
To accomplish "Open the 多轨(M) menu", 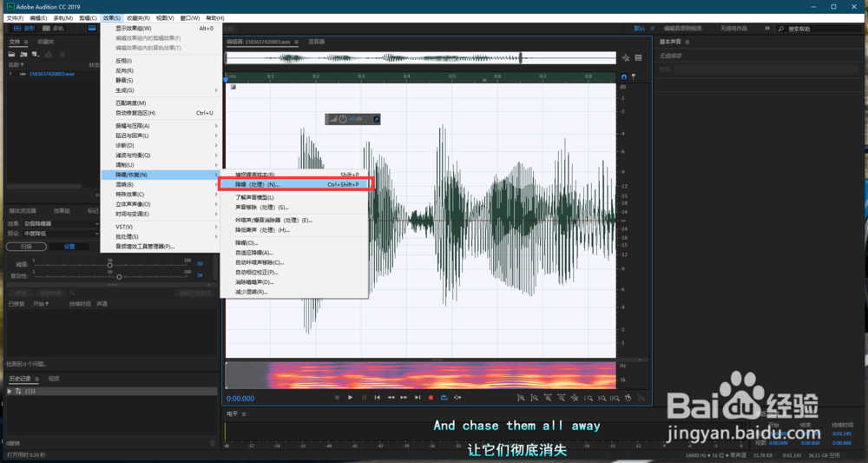I will coord(62,18).
